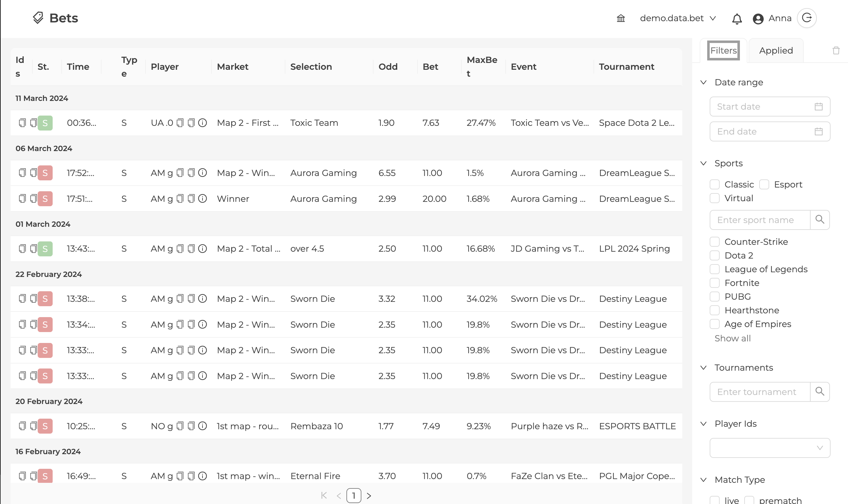Collapse the Sports filter section
Image resolution: width=848 pixels, height=504 pixels.
click(704, 163)
